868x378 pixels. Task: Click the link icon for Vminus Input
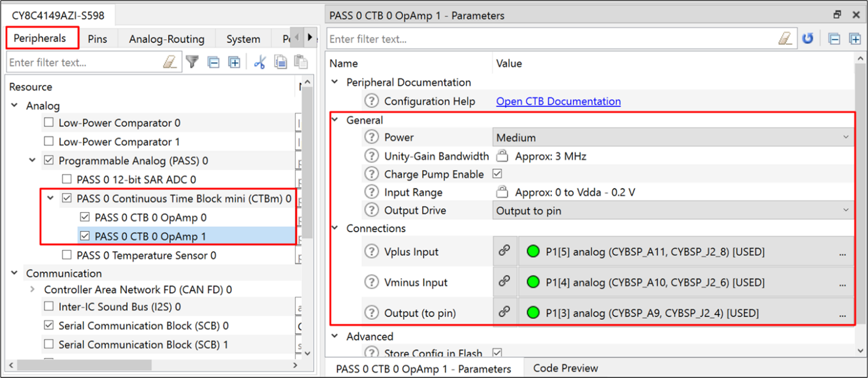tap(504, 282)
